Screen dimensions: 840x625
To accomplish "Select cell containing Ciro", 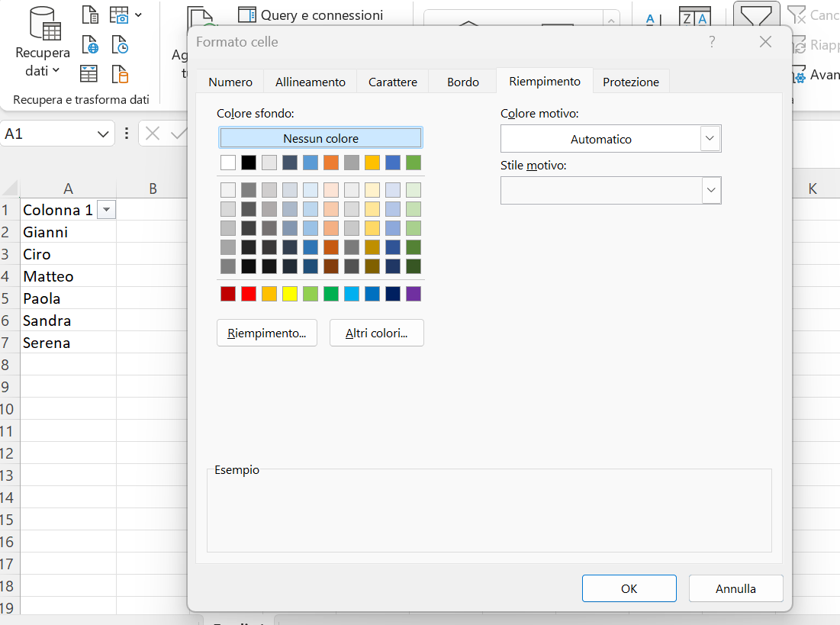I will pos(68,254).
